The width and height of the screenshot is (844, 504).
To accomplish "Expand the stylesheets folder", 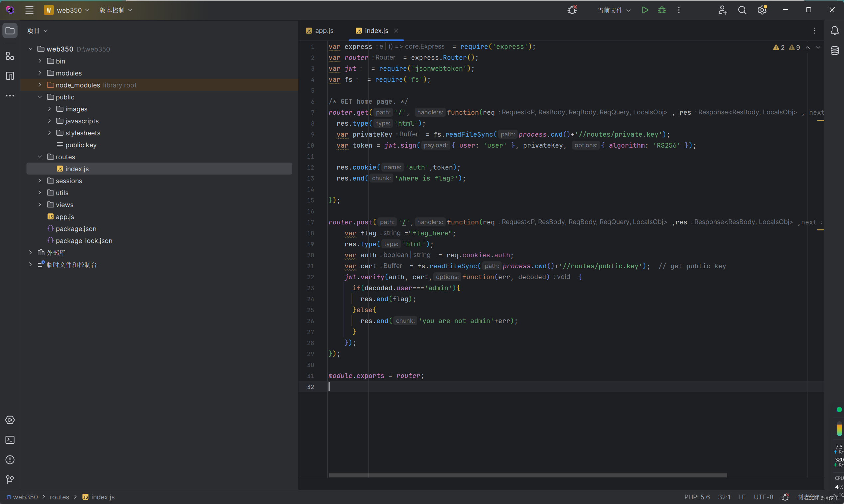I will click(49, 133).
